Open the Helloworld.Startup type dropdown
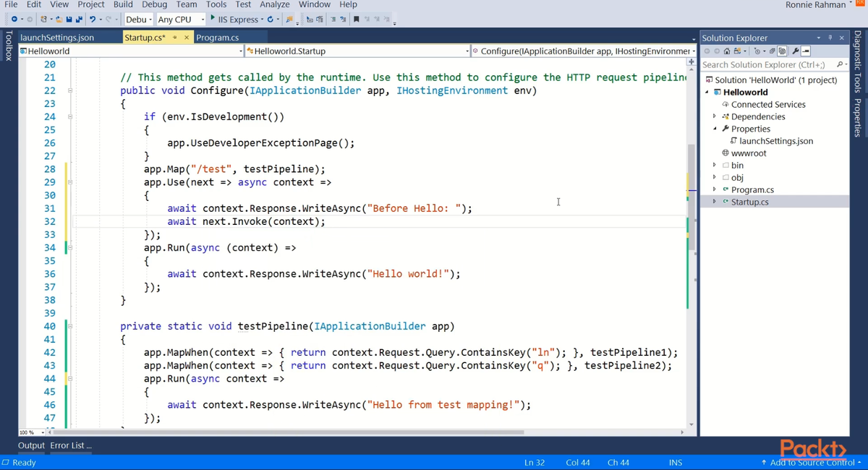The width and height of the screenshot is (868, 470). point(357,51)
